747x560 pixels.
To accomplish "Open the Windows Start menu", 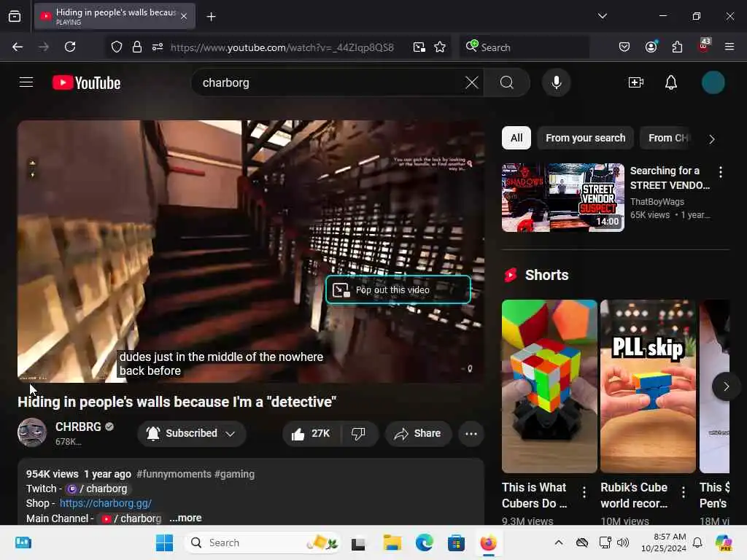I will tap(164, 542).
